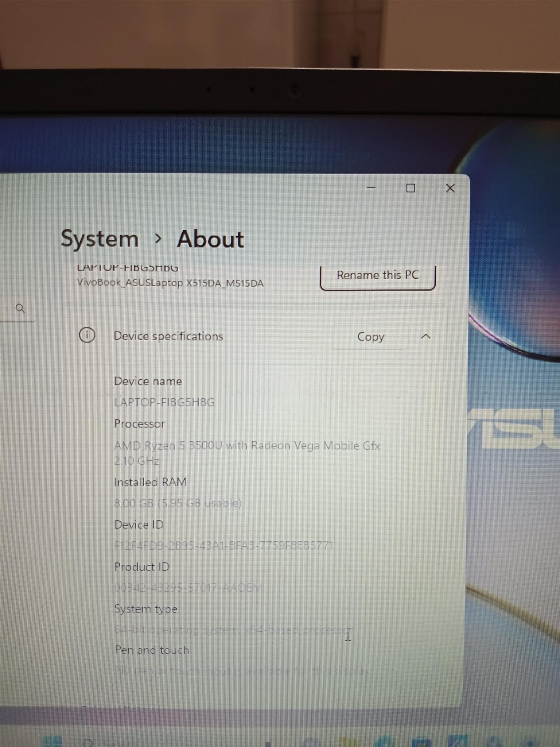560x747 pixels.
Task: Click the Device ID value text
Action: 223,546
